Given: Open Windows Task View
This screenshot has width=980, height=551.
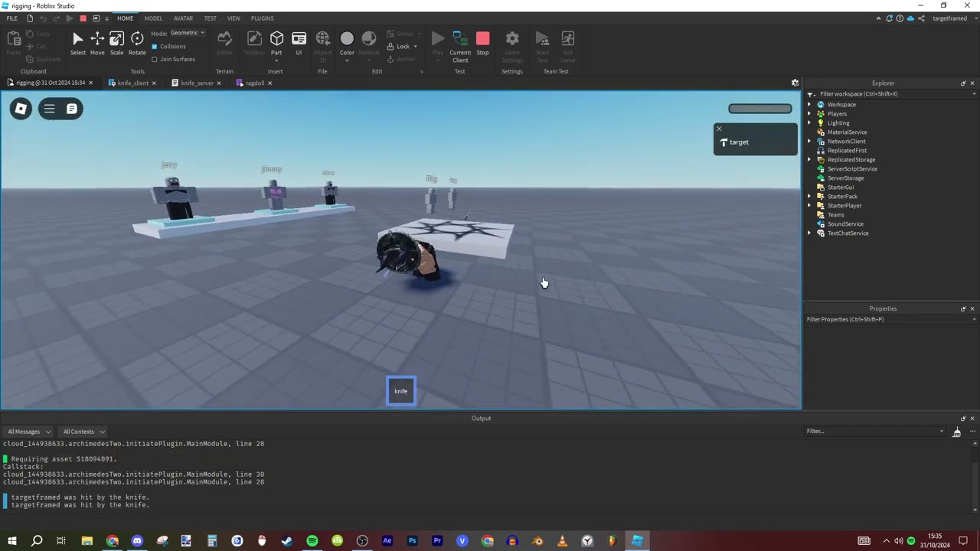Looking at the screenshot, I should (61, 541).
